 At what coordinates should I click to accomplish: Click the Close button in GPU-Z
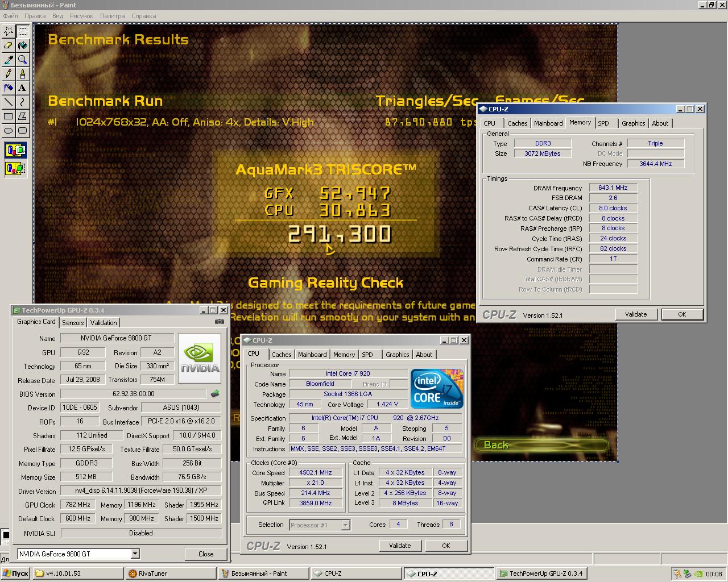[206, 554]
